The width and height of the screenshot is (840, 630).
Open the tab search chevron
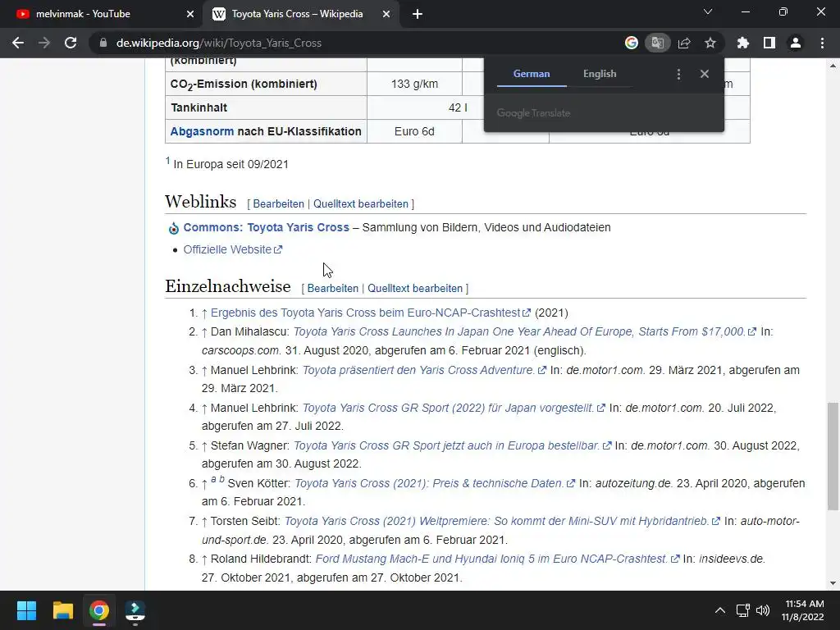[x=708, y=11]
